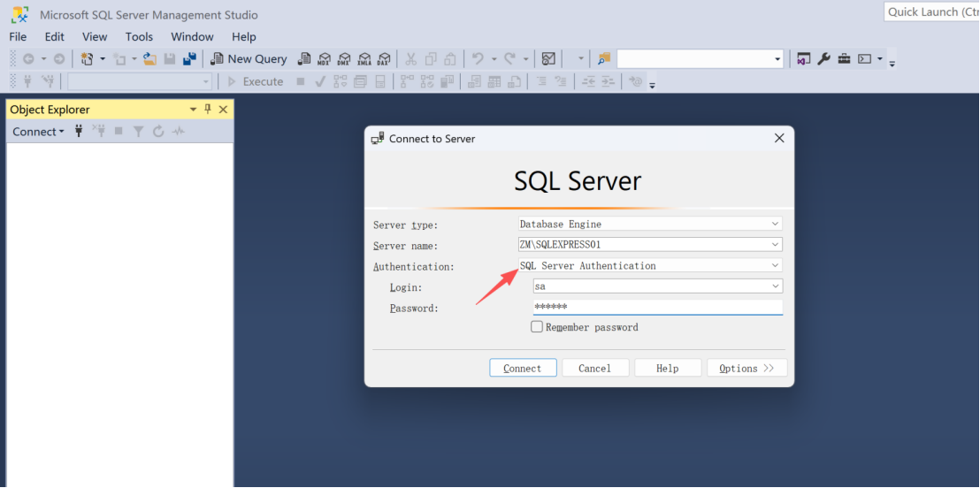Open the Database Engine Query icon
Viewport: 980px width, 488px height.
pos(304,58)
